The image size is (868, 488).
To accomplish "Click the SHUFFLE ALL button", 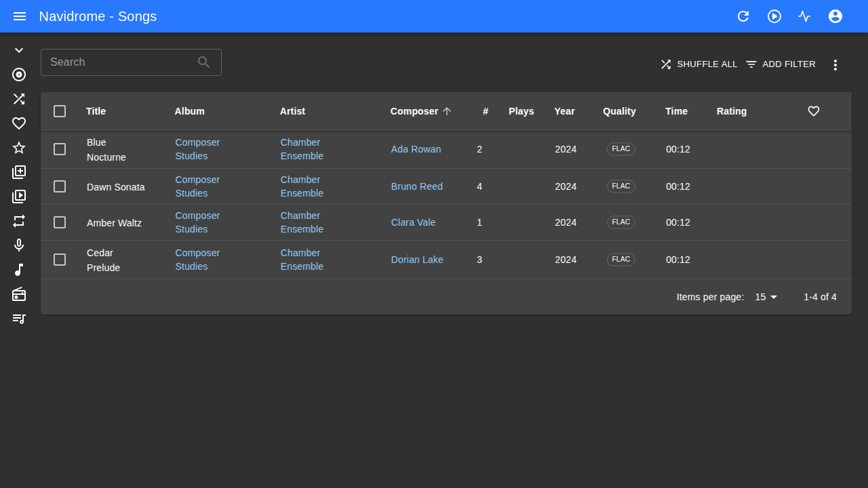I will [x=698, y=64].
